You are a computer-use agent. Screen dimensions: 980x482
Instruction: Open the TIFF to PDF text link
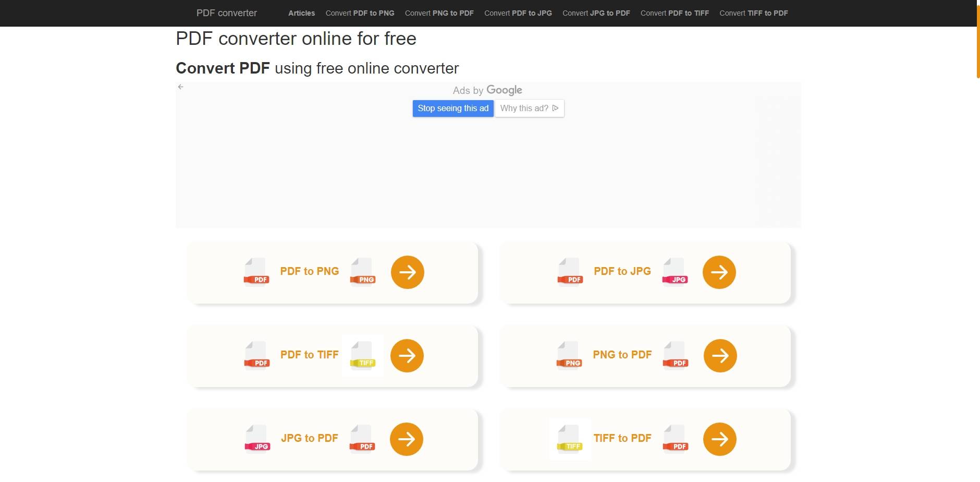coord(622,438)
